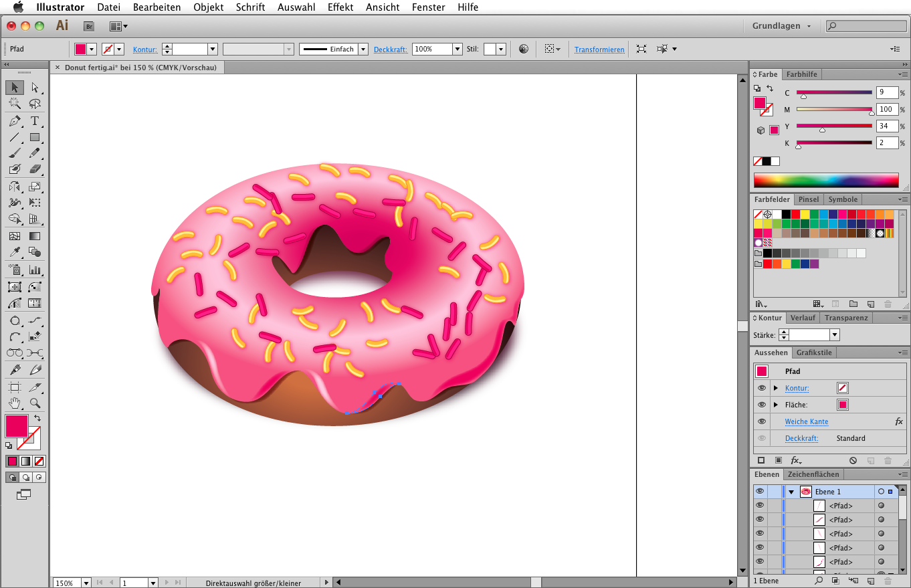The width and height of the screenshot is (911, 588).
Task: Open the Deckkraft 100% dropdown
Action: tap(458, 49)
